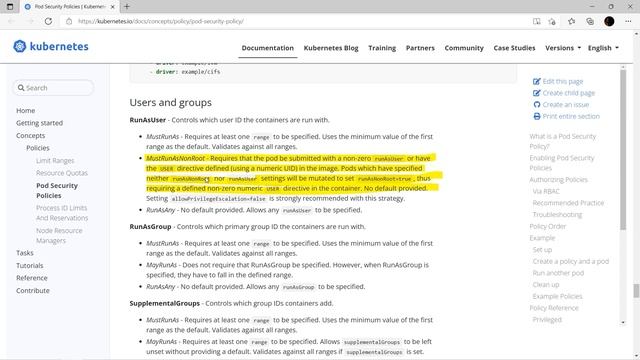Image resolution: width=640 pixels, height=360 pixels.
Task: Jump to Via RBAC in contents
Action: (546, 191)
